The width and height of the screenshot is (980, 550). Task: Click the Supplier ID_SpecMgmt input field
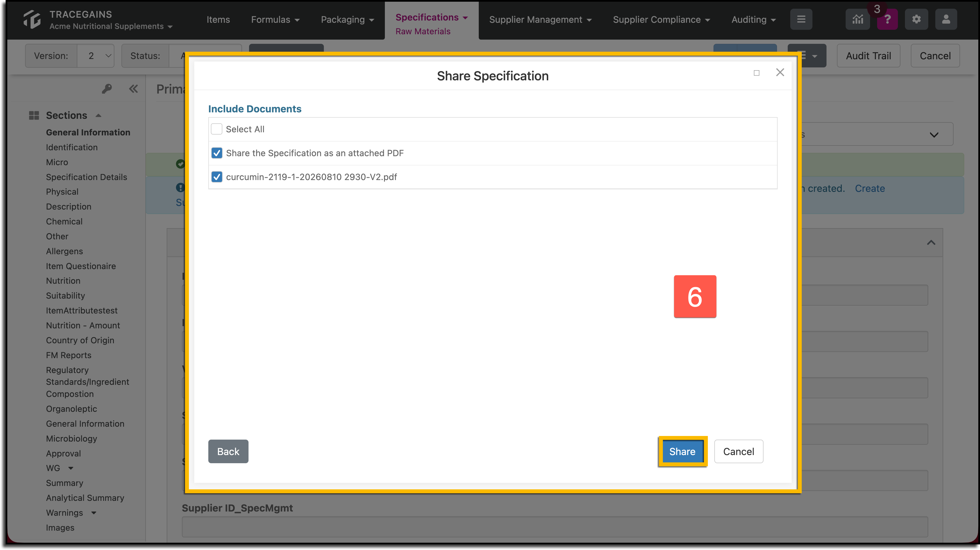coord(555,527)
